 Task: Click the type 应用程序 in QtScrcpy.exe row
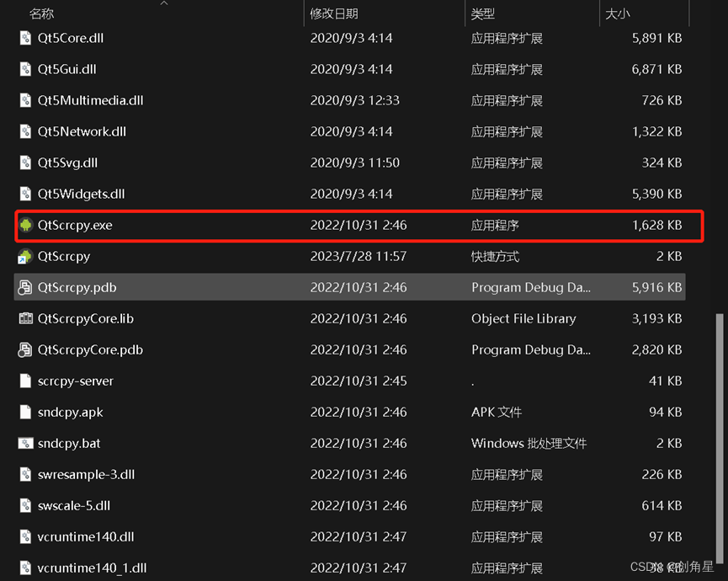tap(495, 226)
